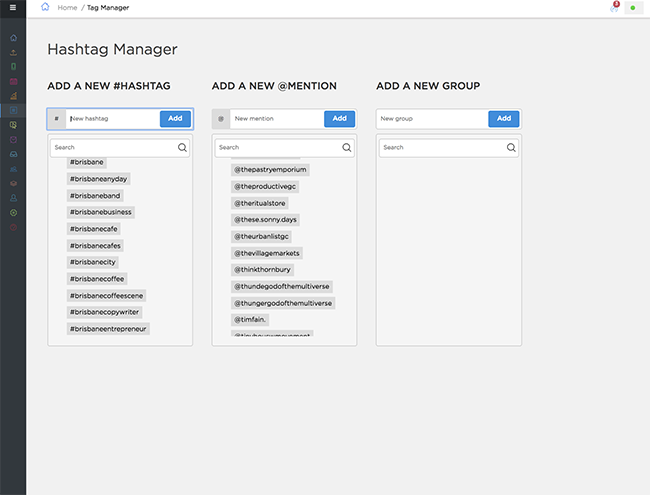Select the @theritualstore mention
This screenshot has height=495, width=650.
(260, 203)
